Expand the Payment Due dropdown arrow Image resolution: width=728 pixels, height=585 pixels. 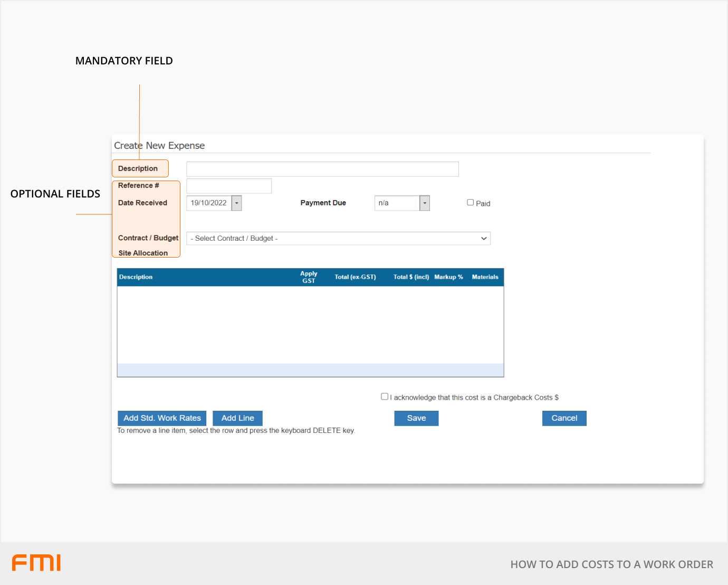tap(425, 203)
